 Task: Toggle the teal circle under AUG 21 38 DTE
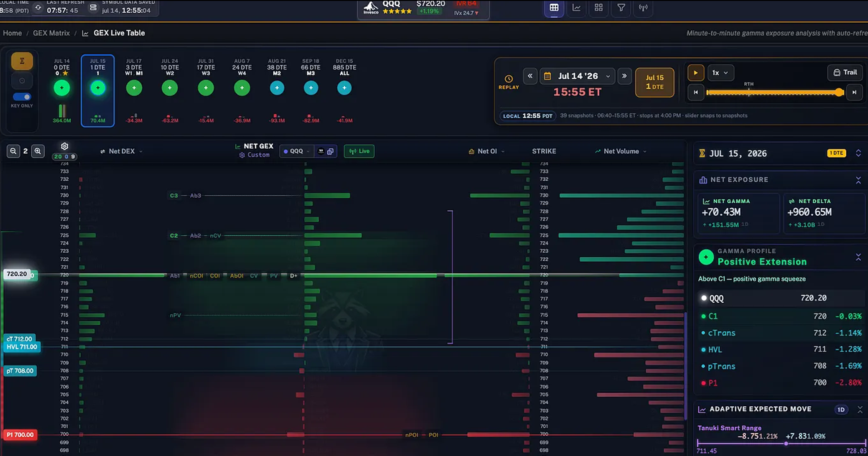[277, 88]
